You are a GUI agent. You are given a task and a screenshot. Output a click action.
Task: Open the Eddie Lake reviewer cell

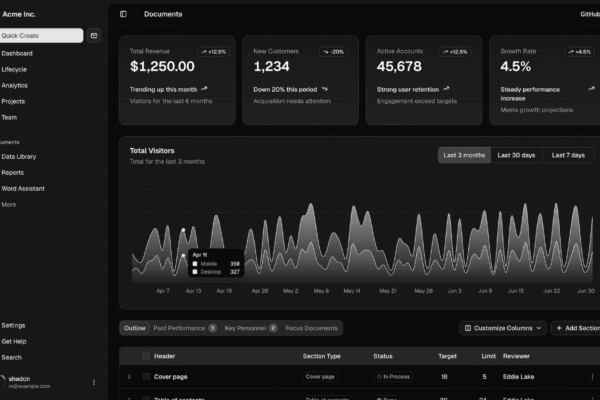coord(521,377)
